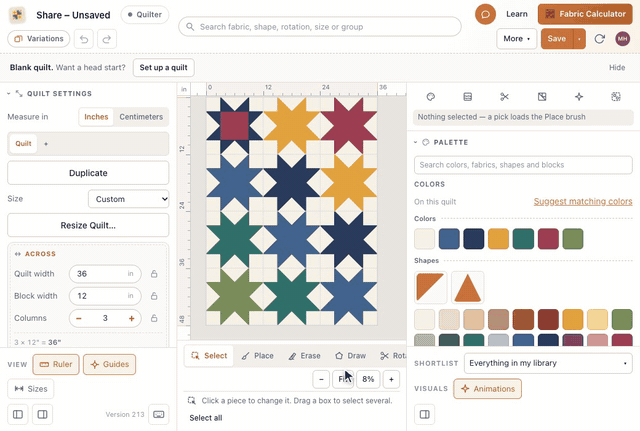Open the sparkle tab in right panel
This screenshot has height=431, width=640.
[579, 97]
